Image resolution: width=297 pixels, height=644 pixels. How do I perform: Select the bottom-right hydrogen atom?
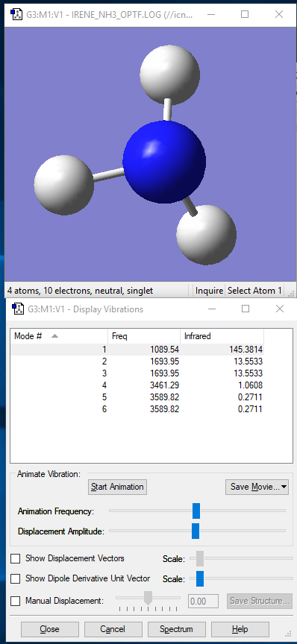click(x=206, y=235)
